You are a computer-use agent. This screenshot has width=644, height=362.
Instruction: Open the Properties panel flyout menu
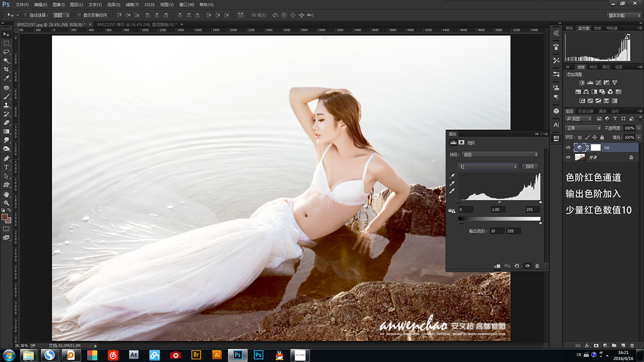pos(545,134)
